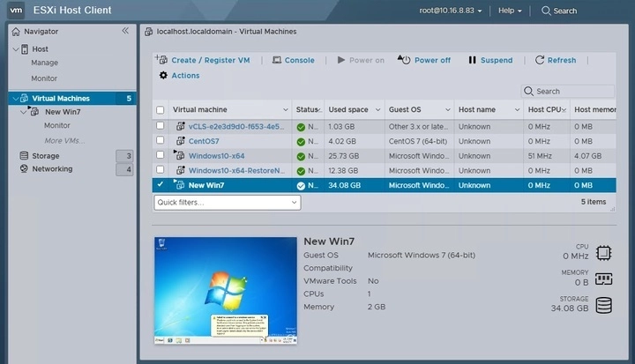This screenshot has width=635, height=364.
Task: Click Create / Register VM label
Action: pos(211,60)
